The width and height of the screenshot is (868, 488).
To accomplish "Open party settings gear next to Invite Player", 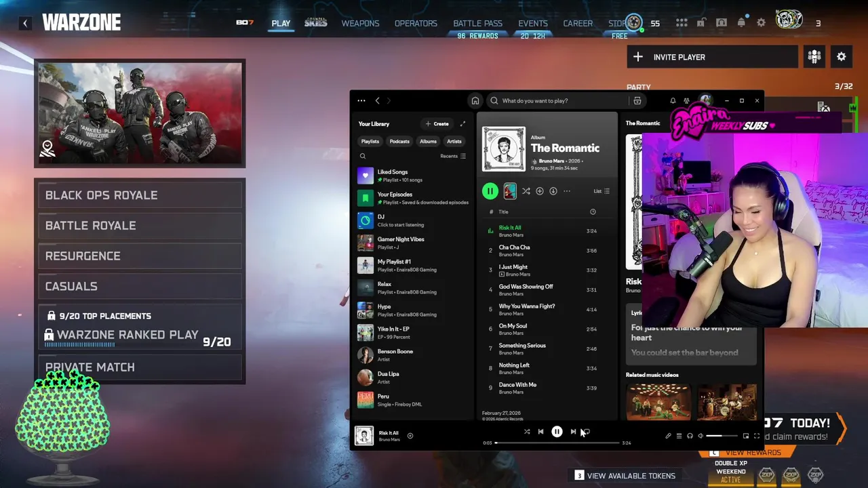I will point(841,57).
